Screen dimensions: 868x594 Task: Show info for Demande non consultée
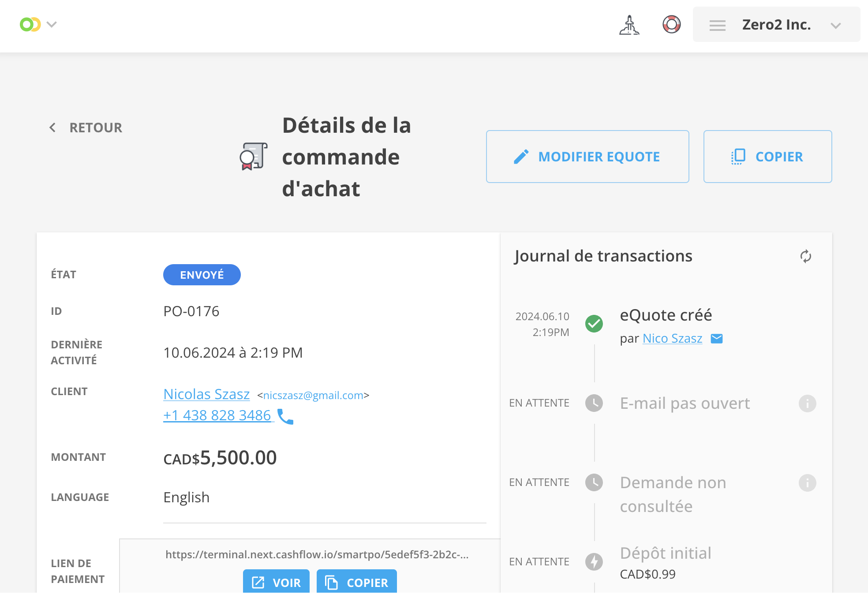807,483
